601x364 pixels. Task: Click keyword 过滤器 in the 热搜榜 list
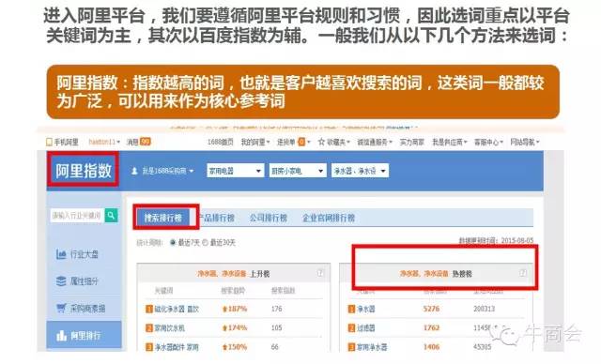[x=365, y=328]
